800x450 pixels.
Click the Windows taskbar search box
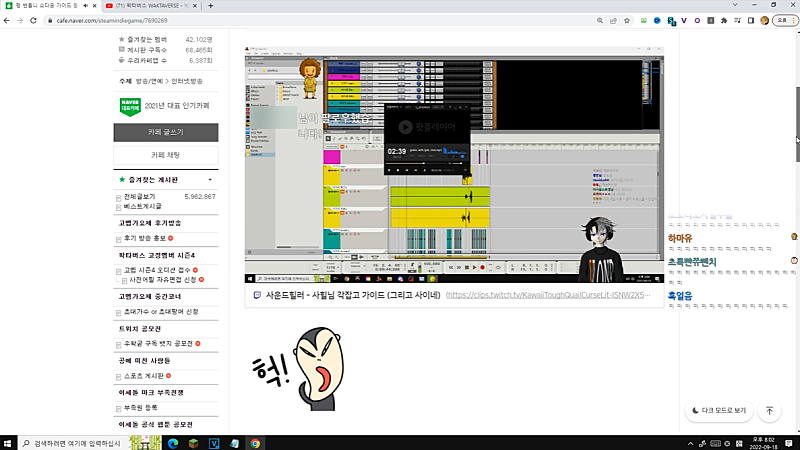[x=90, y=443]
